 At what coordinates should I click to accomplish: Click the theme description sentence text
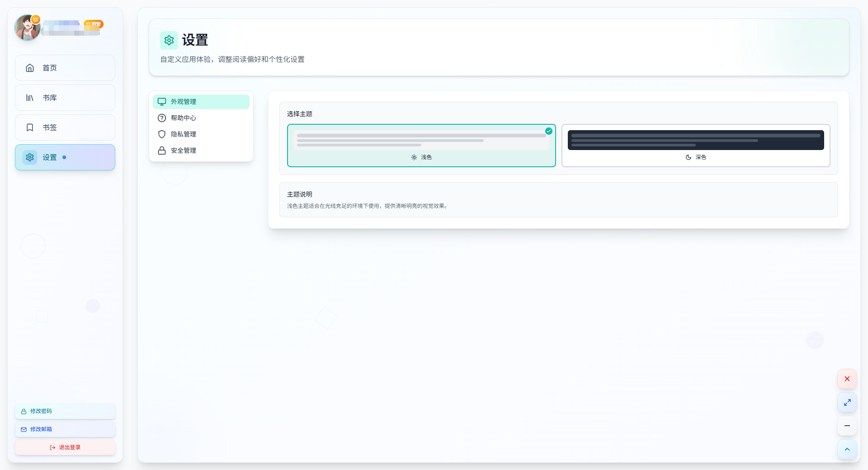368,206
